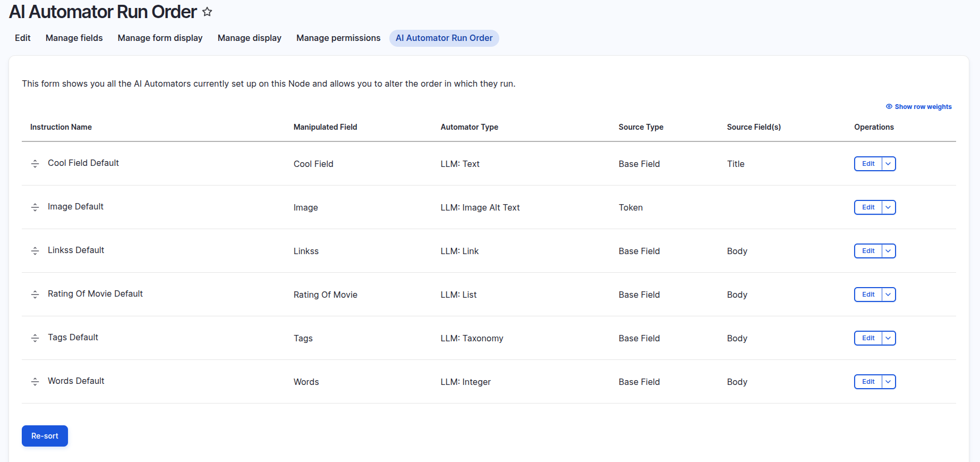Click the Linkss manipulated field cell
The image size is (980, 462).
point(306,251)
